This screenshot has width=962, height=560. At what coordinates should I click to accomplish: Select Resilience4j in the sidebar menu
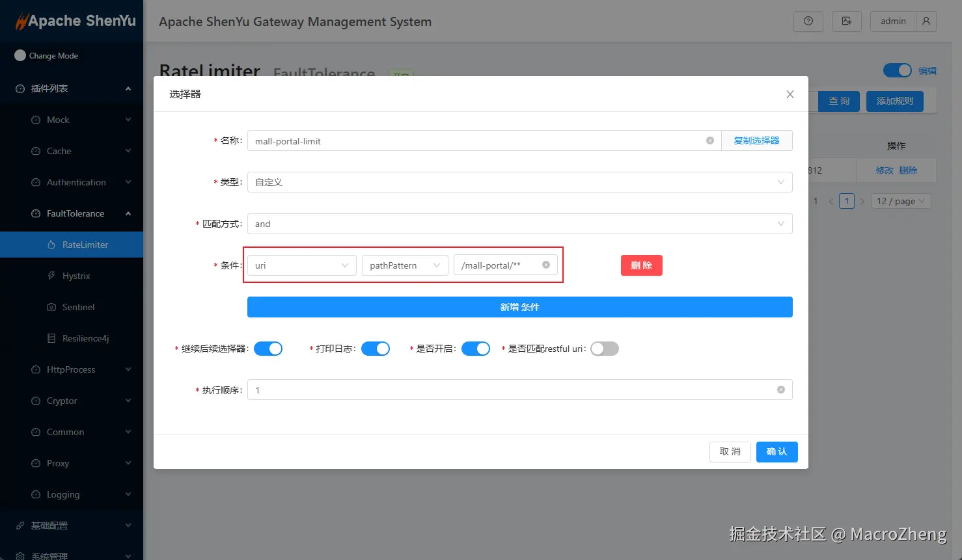point(72,338)
